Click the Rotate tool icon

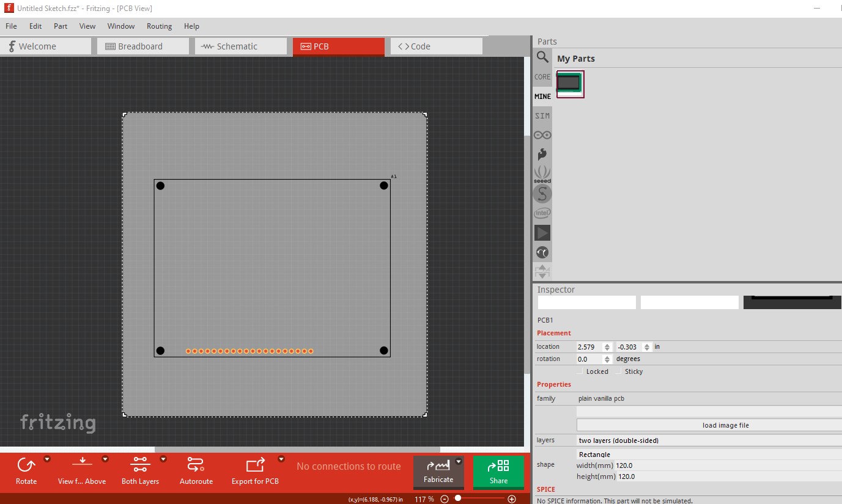(x=26, y=466)
